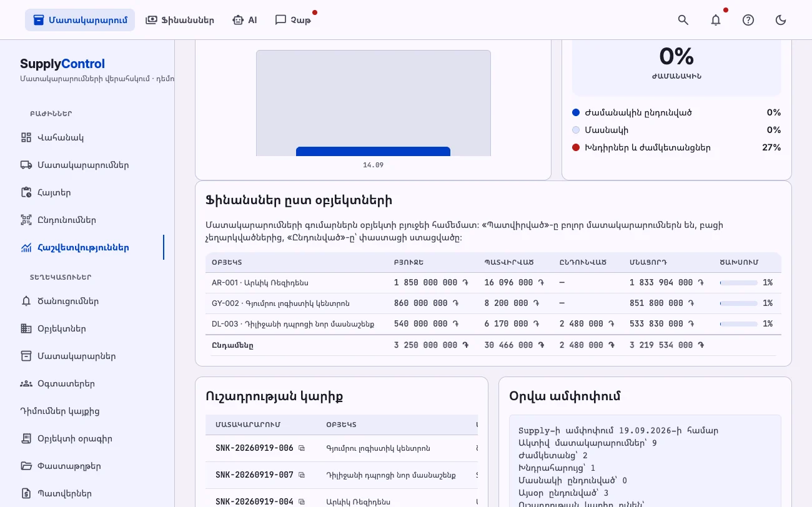The height and width of the screenshot is (507, 812).
Task: Click the blue chart bar above 14.09
Action: 373,152
